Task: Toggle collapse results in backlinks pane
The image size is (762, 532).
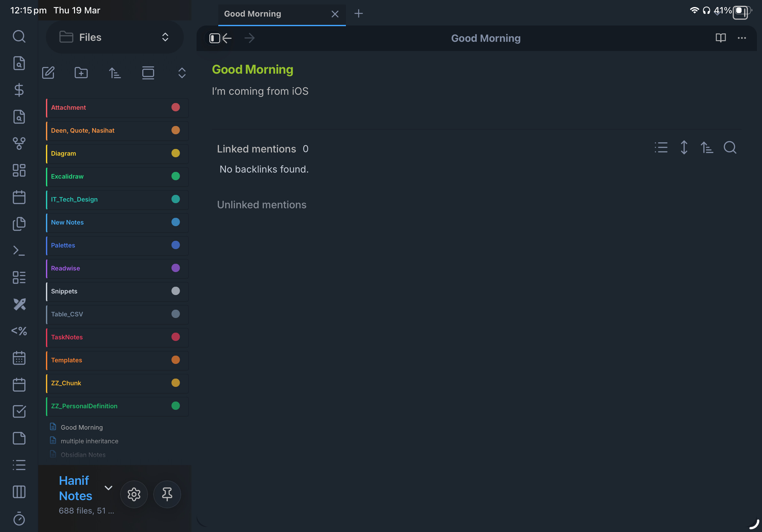Action: coord(661,148)
